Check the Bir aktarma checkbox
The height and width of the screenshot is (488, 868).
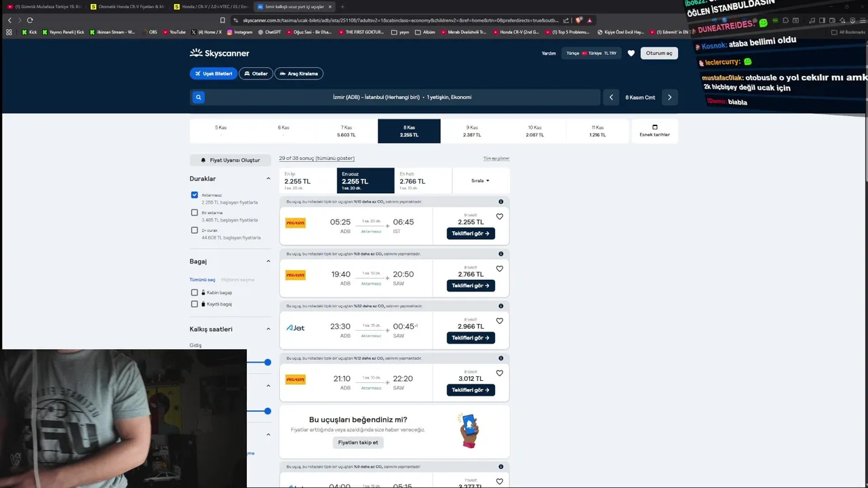[195, 212]
